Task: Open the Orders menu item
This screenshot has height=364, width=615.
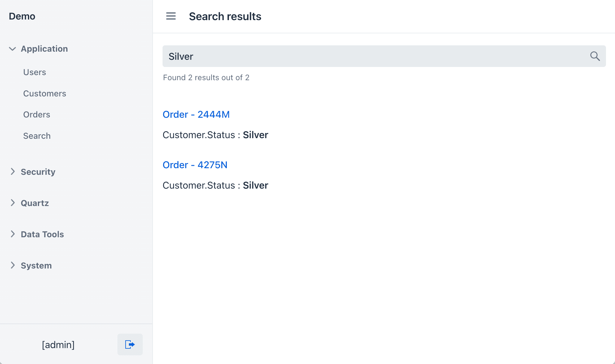Action: tap(37, 115)
